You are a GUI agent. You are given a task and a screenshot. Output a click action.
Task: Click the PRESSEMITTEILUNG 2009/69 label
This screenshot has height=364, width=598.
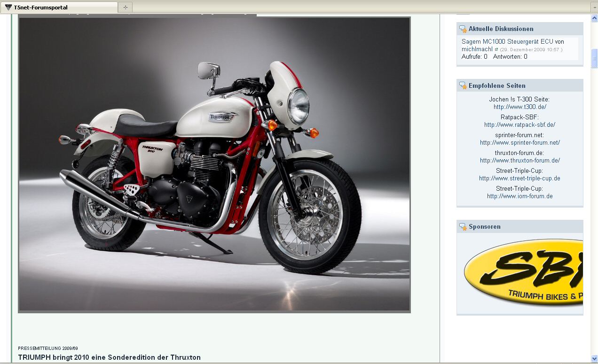[48, 349]
